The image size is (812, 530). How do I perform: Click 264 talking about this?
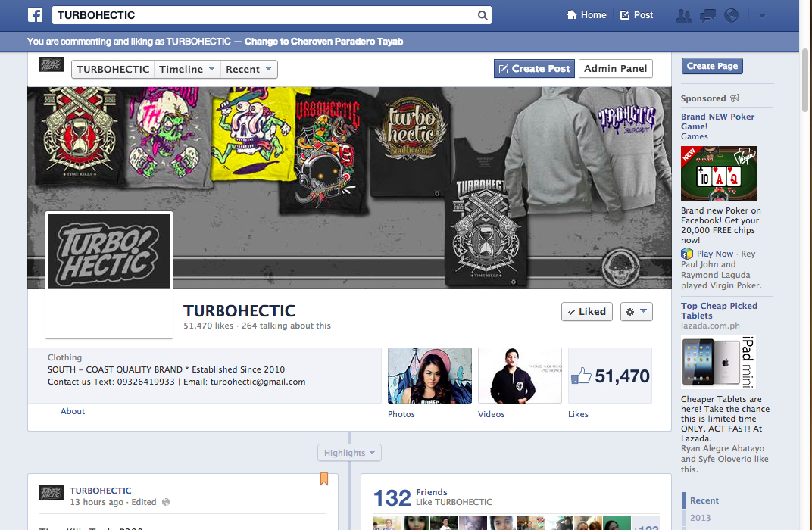286,326
